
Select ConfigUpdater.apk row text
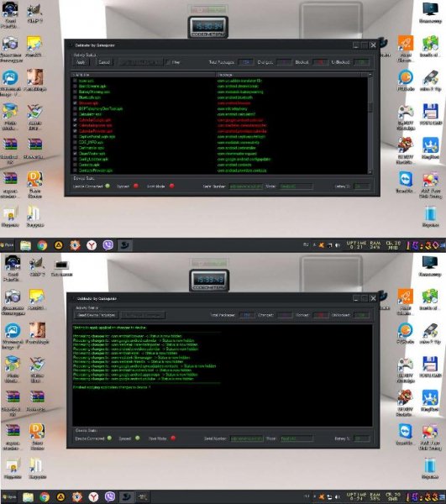tap(93, 159)
